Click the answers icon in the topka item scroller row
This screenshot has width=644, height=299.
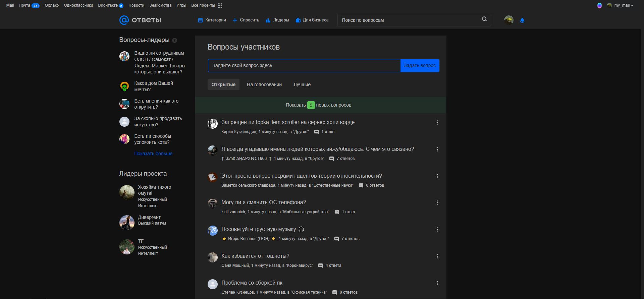pos(316,132)
